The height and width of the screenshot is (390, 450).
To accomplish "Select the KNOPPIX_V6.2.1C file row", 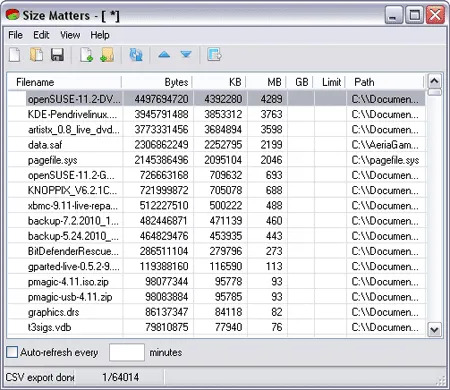I will point(216,190).
